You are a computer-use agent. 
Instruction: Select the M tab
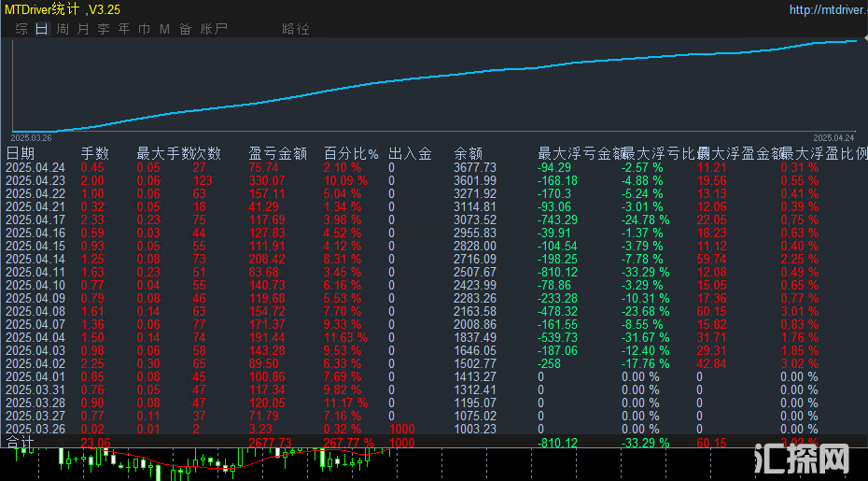tap(164, 29)
